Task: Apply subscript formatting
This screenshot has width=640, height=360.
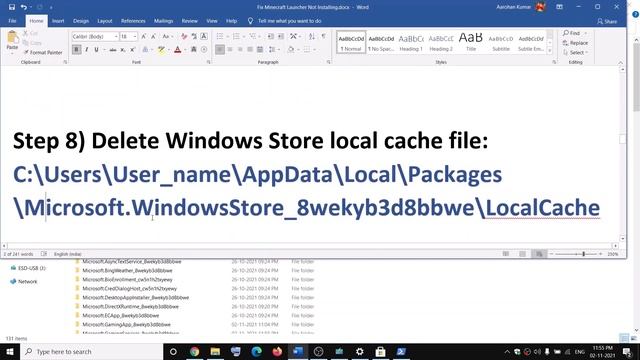Action: 122,50
